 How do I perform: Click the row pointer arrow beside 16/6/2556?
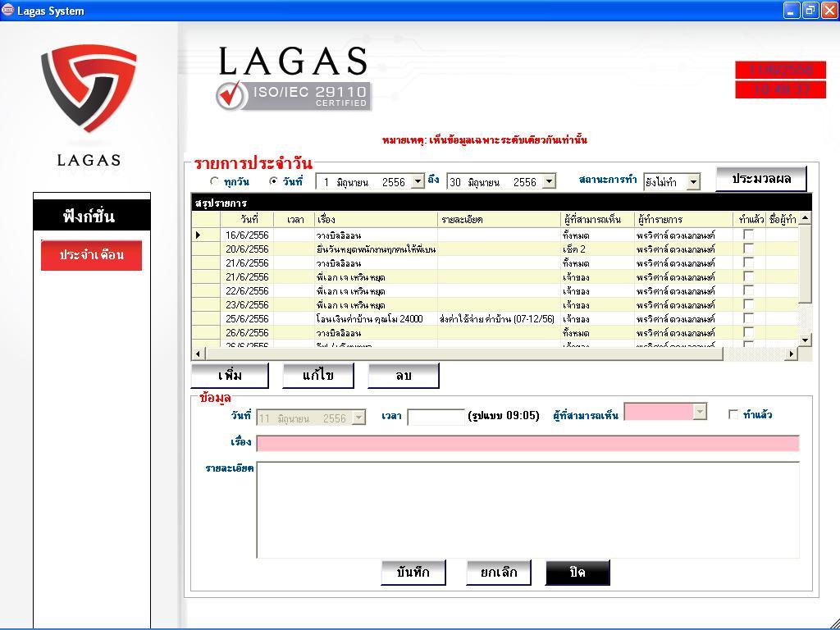click(x=198, y=235)
